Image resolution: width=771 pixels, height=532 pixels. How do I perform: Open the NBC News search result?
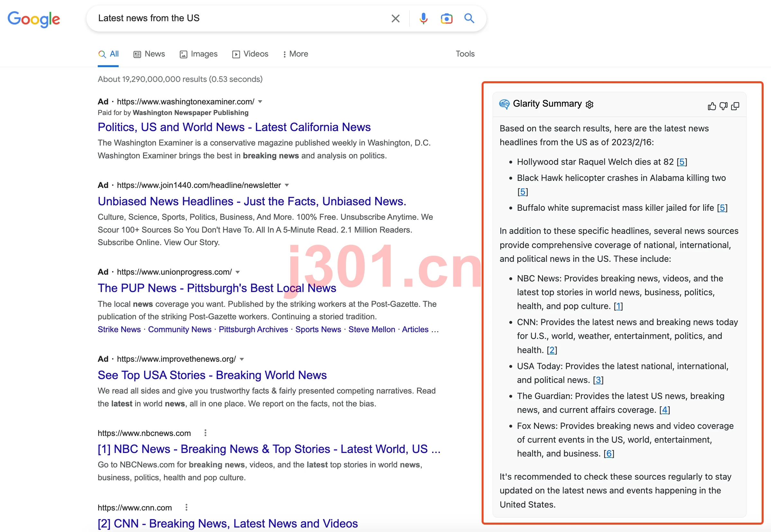269,449
